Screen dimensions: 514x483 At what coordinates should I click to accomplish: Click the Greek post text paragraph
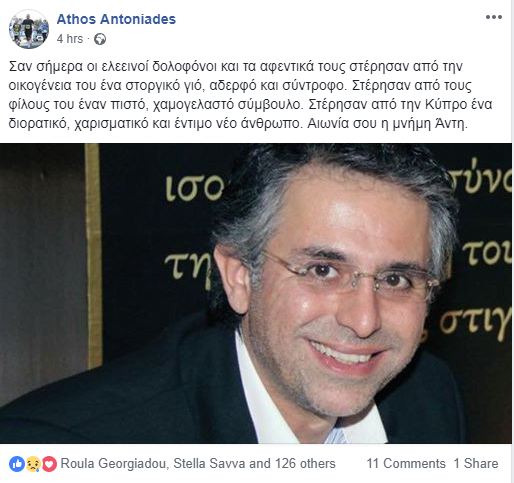coord(250,95)
